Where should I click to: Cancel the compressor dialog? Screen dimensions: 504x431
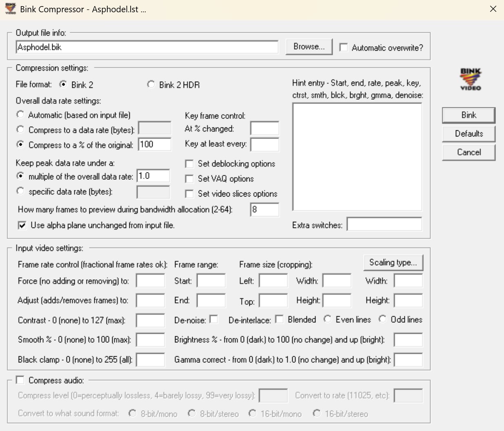click(x=468, y=152)
